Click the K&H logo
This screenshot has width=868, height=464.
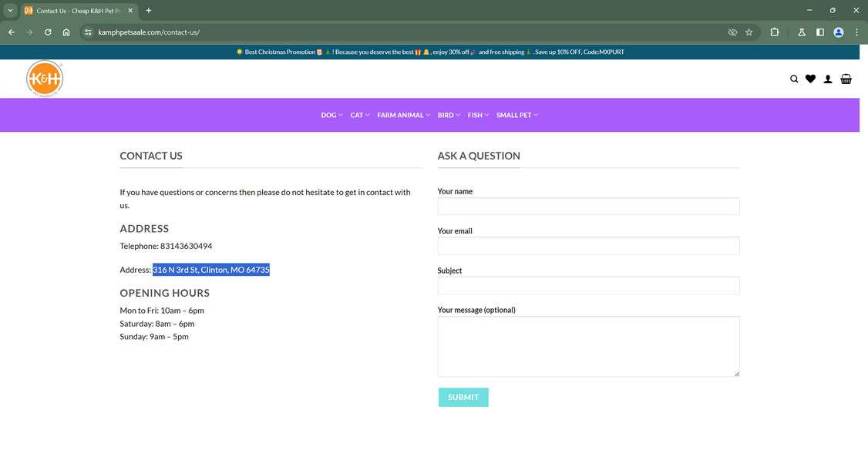click(x=44, y=78)
